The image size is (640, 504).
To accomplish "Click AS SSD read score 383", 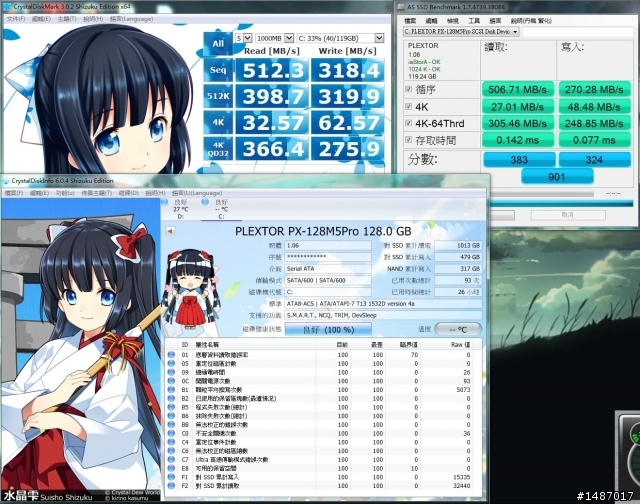I will coord(519,160).
